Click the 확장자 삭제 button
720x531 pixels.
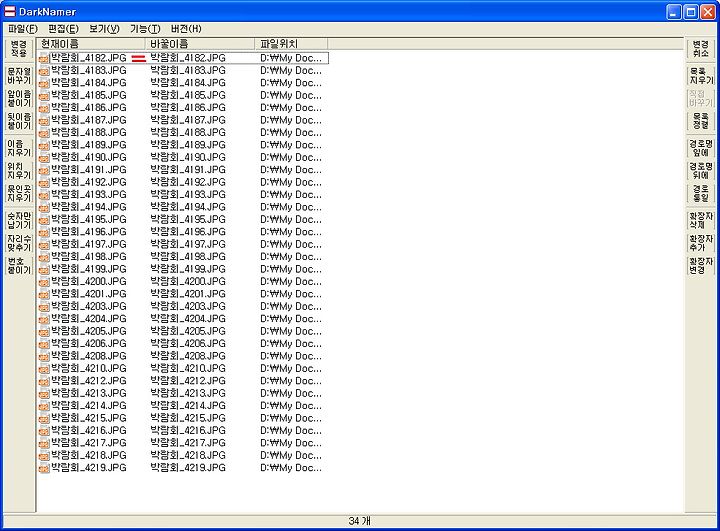701,220
